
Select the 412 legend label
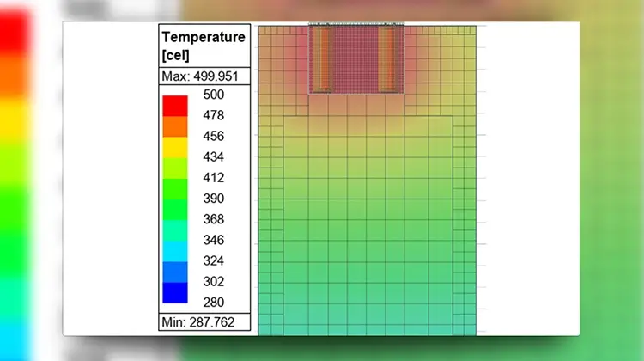coord(213,178)
